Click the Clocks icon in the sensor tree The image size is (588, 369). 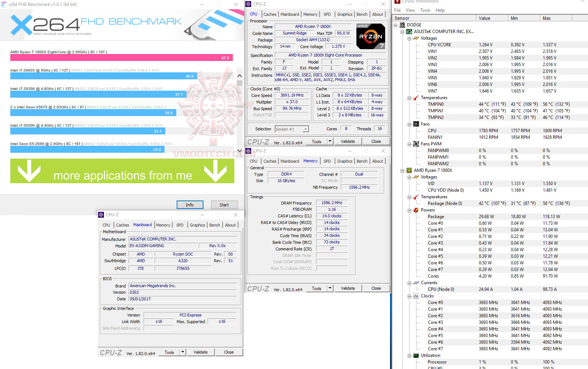[416, 296]
